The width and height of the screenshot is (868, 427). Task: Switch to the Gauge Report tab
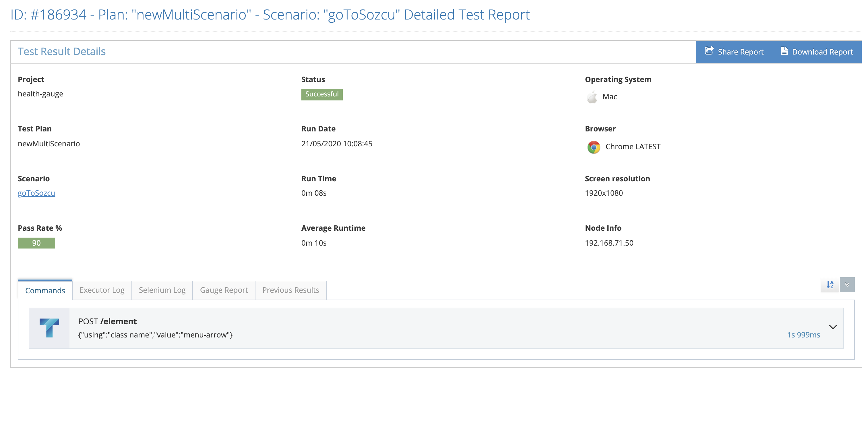tap(224, 290)
